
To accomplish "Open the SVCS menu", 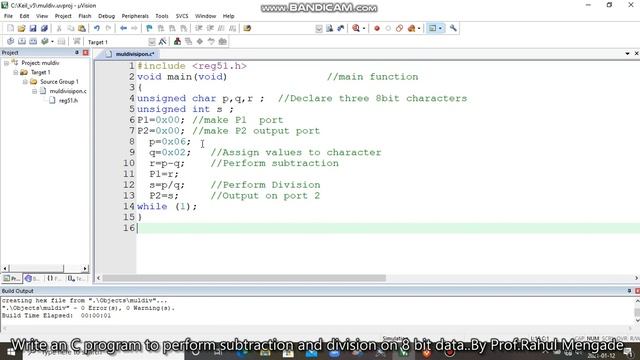I will coord(182,16).
